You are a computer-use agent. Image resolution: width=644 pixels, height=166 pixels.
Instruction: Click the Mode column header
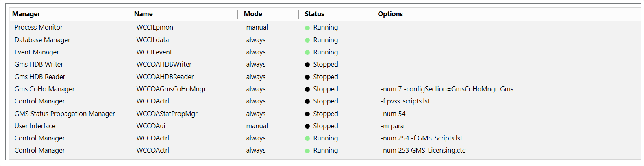[253, 14]
